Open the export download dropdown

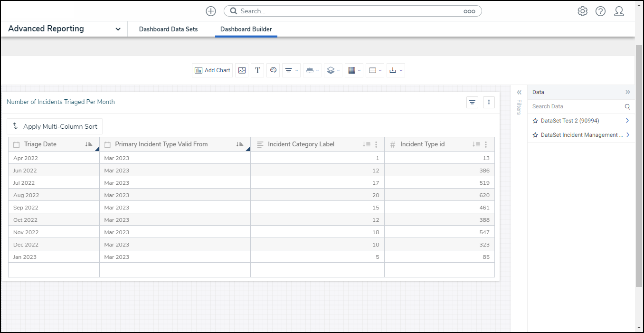(x=395, y=70)
